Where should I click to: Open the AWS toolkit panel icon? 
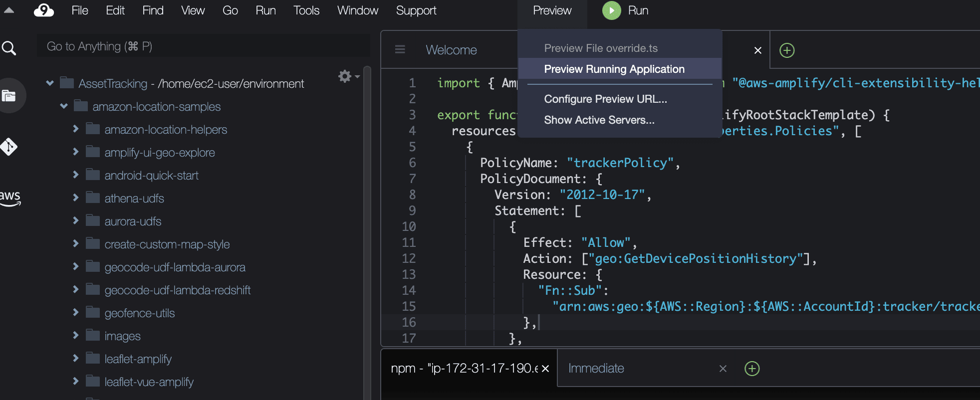pyautogui.click(x=10, y=198)
